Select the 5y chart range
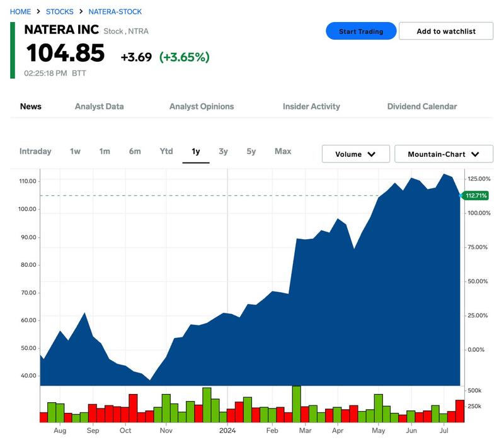The height and width of the screenshot is (440, 504). (251, 151)
